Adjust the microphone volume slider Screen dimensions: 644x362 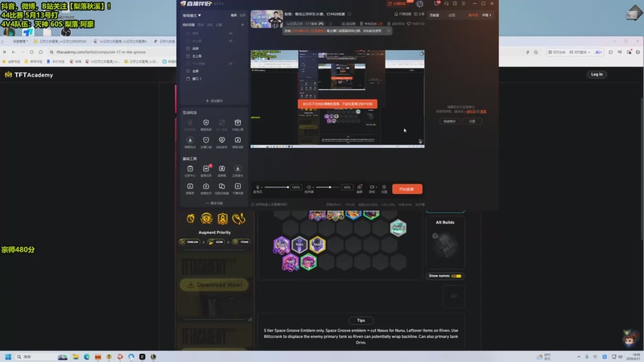pyautogui.click(x=276, y=187)
